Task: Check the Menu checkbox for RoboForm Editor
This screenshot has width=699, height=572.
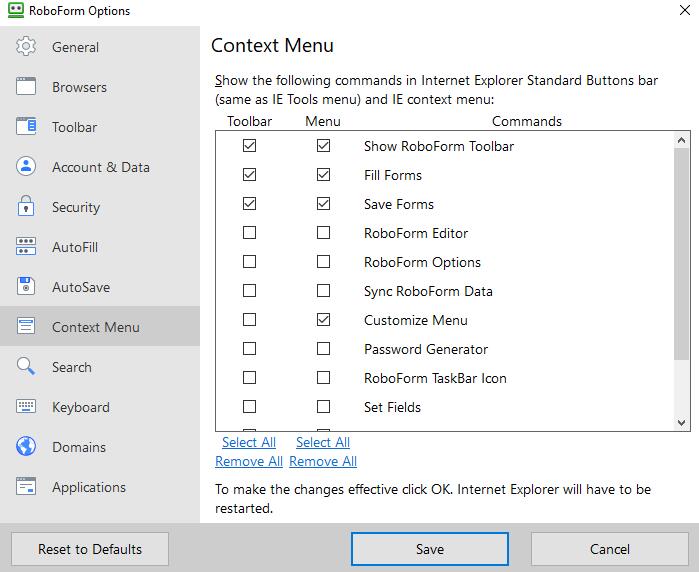Action: [x=323, y=233]
